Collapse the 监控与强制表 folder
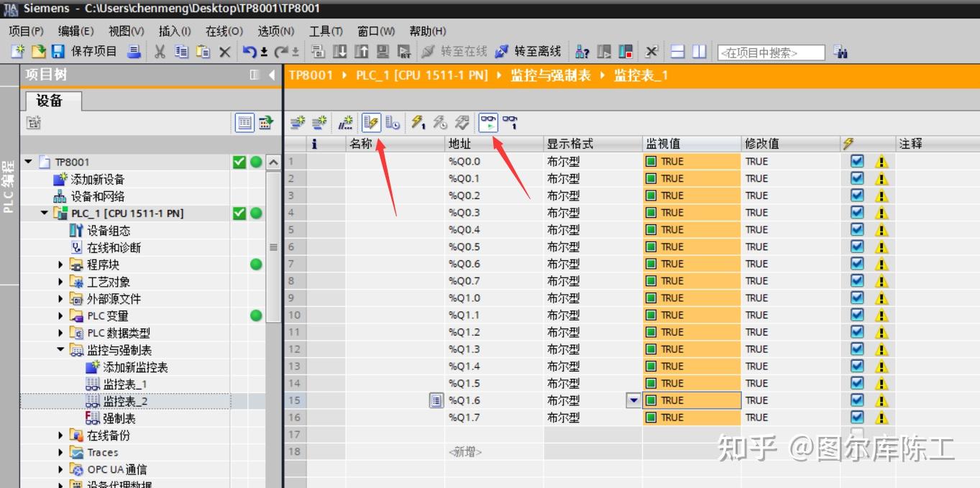The width and height of the screenshot is (980, 488). (x=61, y=350)
